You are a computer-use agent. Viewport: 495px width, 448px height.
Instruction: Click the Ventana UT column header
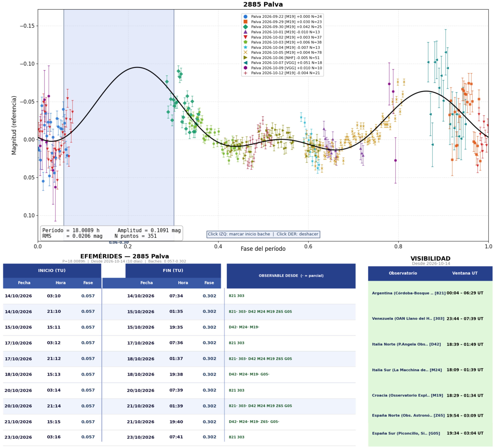coord(465,273)
